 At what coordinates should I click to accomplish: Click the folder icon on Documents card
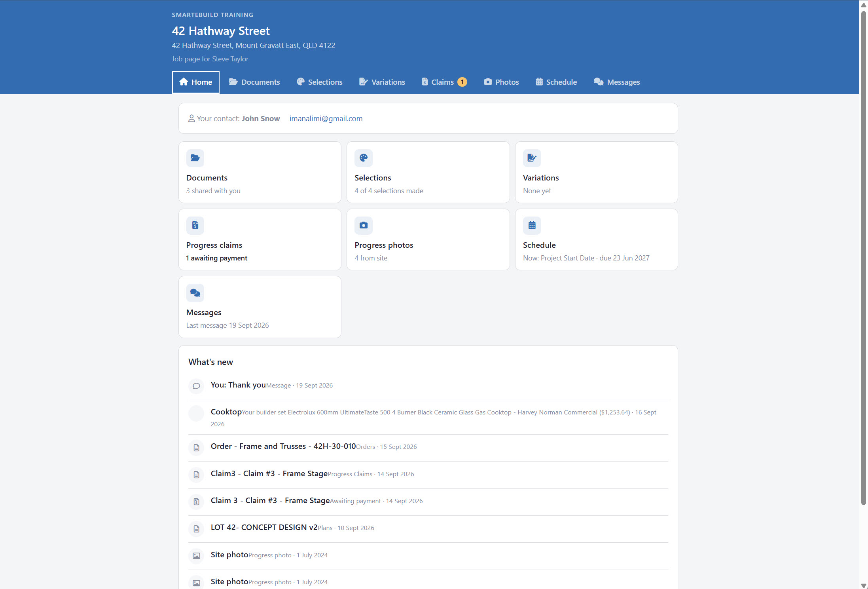(x=195, y=158)
